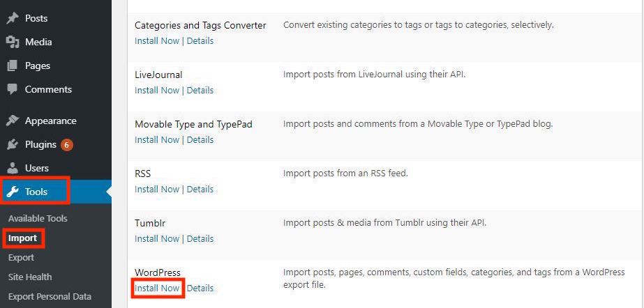Install Movable Type and TypePad importer
This screenshot has height=308, width=644.
coord(157,139)
